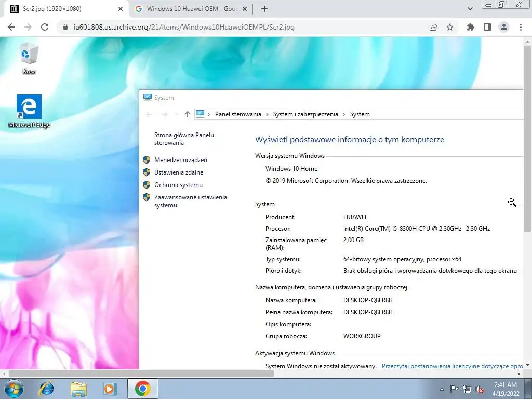This screenshot has width=532, height=399.
Task: Click the padlock site info icon
Action: tap(65, 27)
